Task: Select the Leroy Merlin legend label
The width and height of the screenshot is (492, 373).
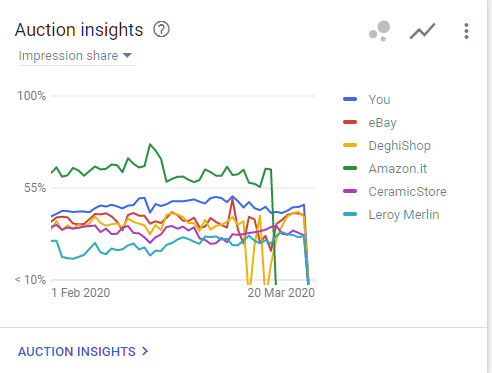Action: (404, 215)
